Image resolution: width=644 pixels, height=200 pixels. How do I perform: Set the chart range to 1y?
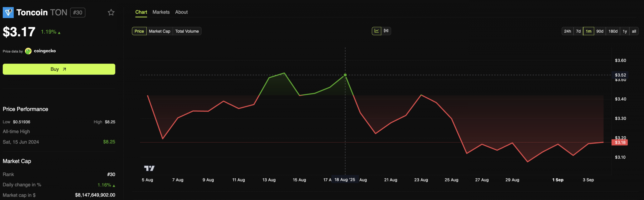tap(625, 31)
